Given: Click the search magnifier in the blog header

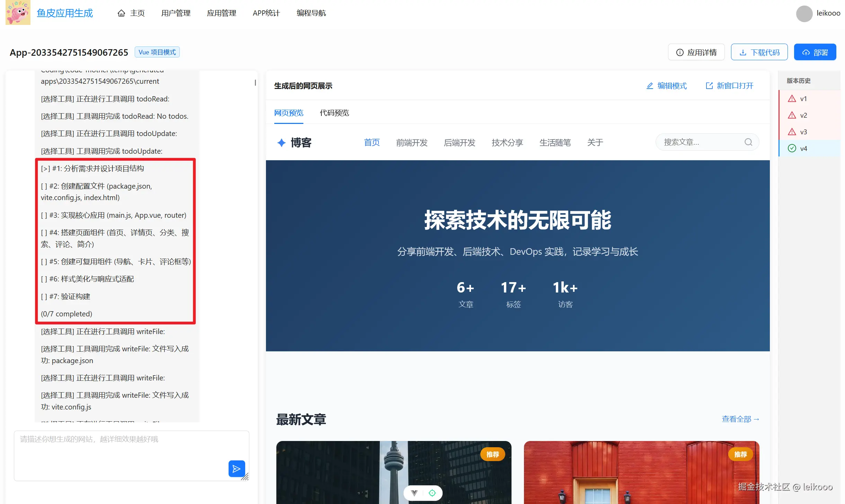Looking at the screenshot, I should click(748, 142).
